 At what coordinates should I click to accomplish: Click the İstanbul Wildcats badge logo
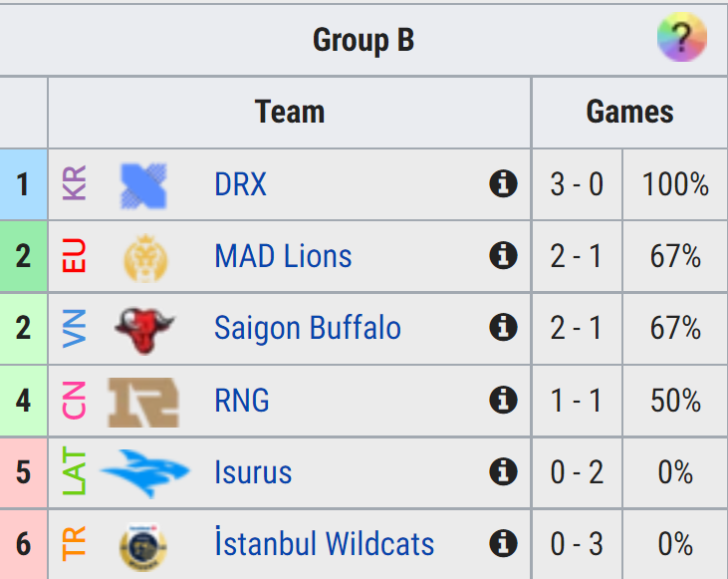143,547
